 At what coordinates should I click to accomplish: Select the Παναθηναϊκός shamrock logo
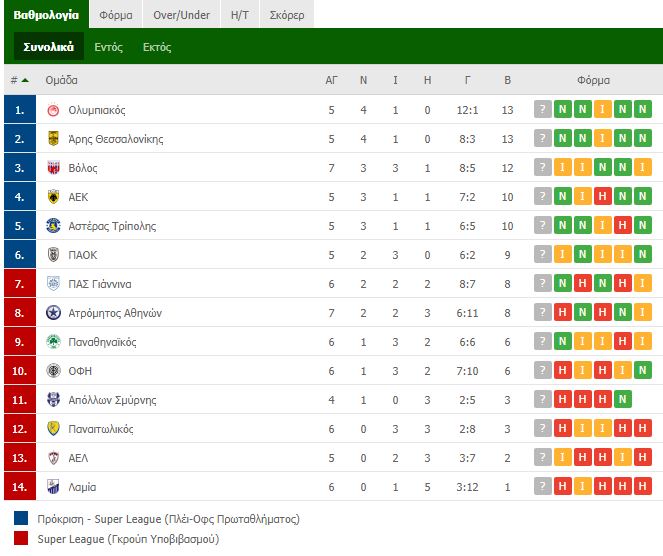pyautogui.click(x=53, y=342)
